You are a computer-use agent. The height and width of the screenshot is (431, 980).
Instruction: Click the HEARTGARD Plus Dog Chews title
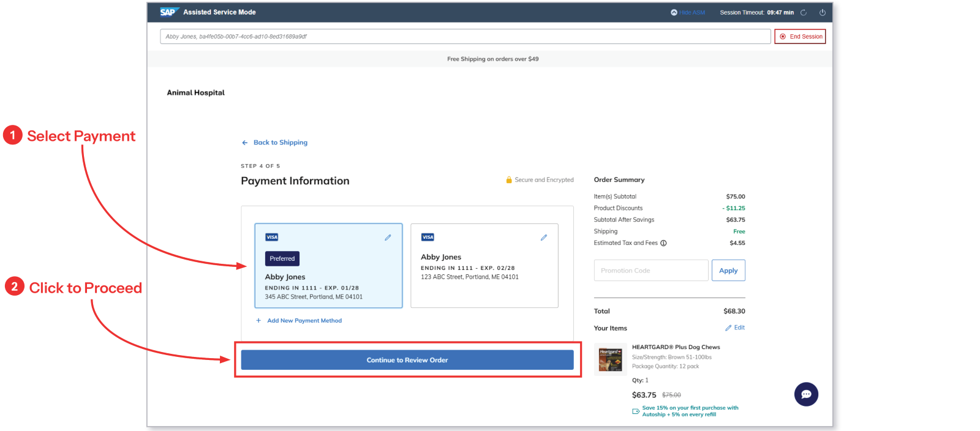click(x=676, y=347)
